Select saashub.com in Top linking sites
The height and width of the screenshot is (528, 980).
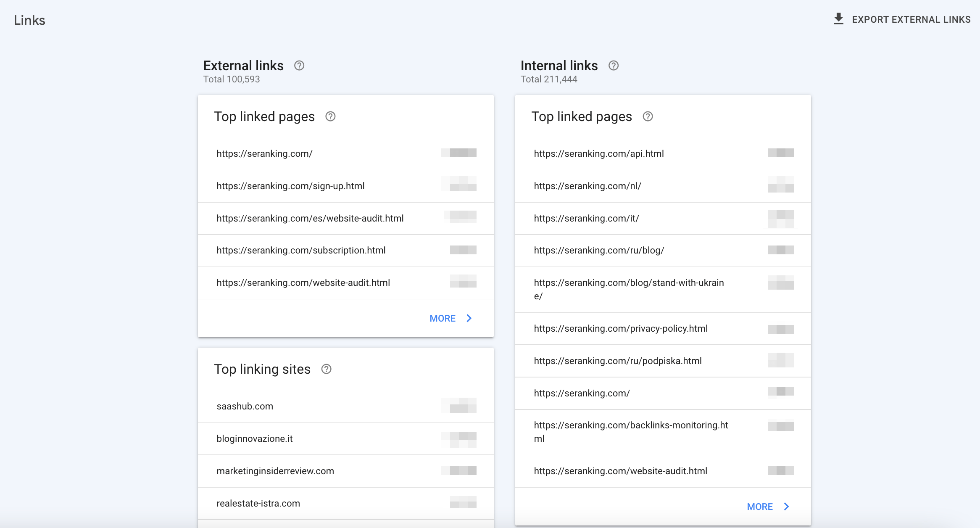coord(346,407)
